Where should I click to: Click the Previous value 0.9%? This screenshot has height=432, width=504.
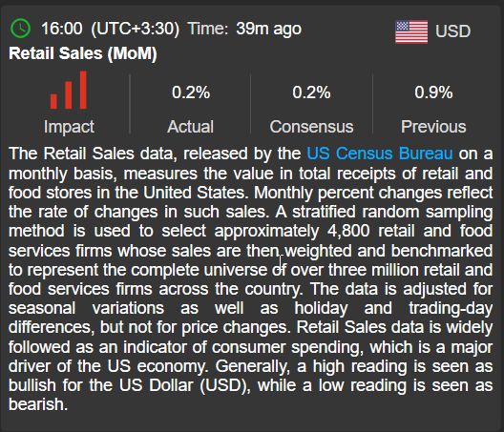(433, 93)
